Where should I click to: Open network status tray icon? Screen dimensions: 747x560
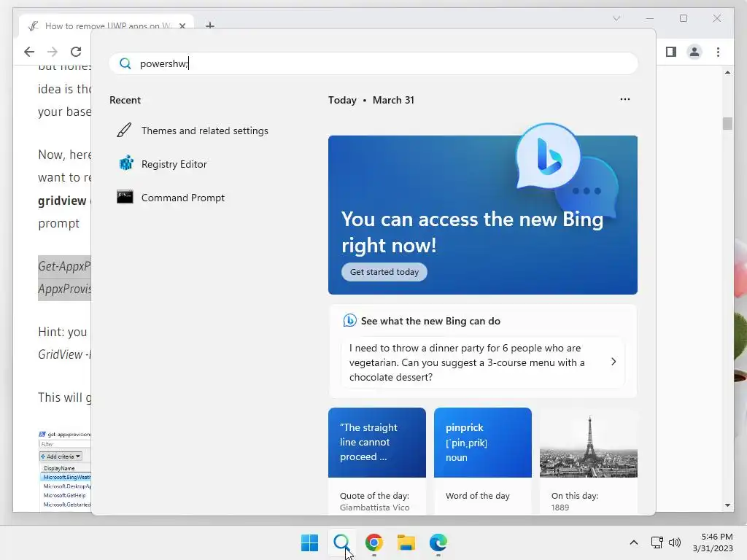[x=657, y=542]
